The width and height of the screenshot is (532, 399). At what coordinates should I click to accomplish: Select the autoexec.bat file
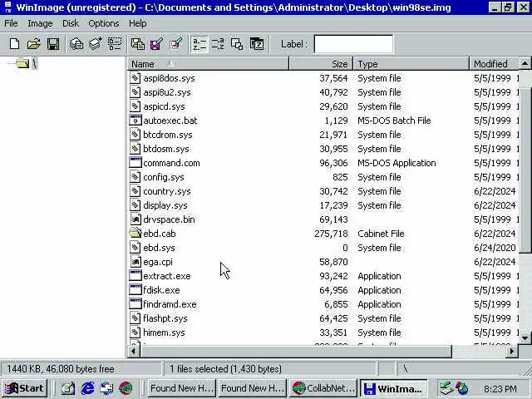point(170,121)
